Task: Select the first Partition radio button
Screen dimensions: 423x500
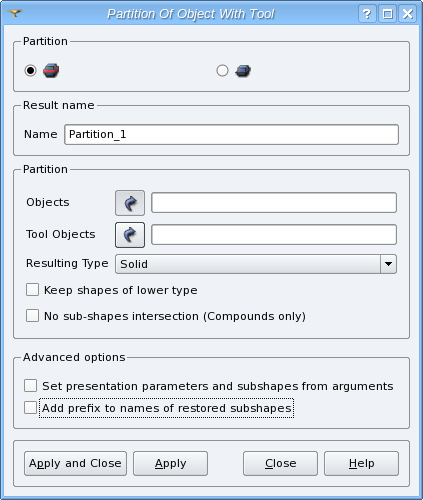Action: pos(30,71)
